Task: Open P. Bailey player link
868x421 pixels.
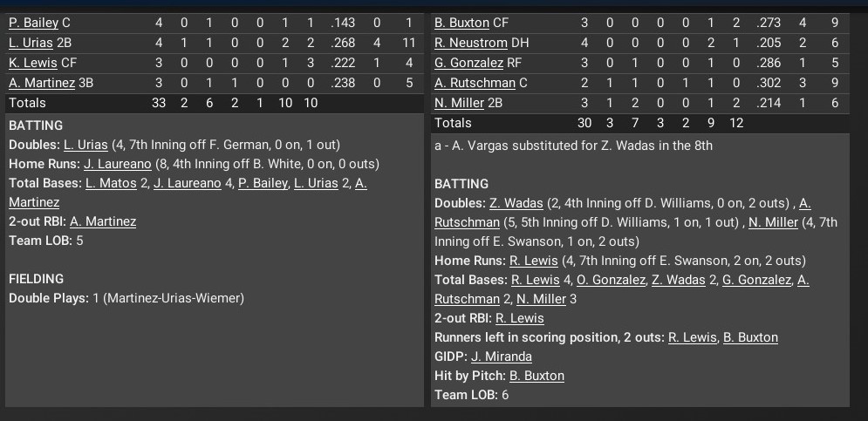Action: 33,23
